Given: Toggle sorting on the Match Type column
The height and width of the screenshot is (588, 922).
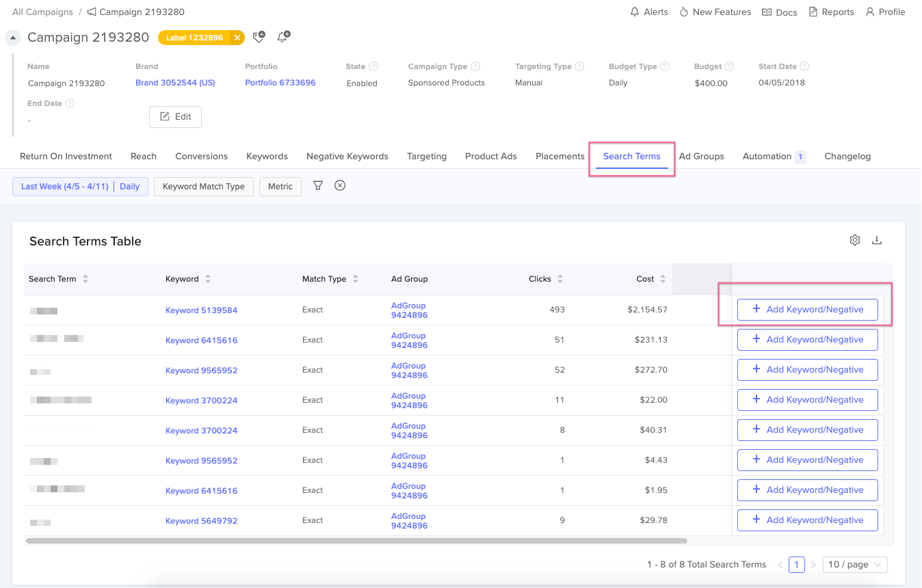Looking at the screenshot, I should click(x=356, y=278).
